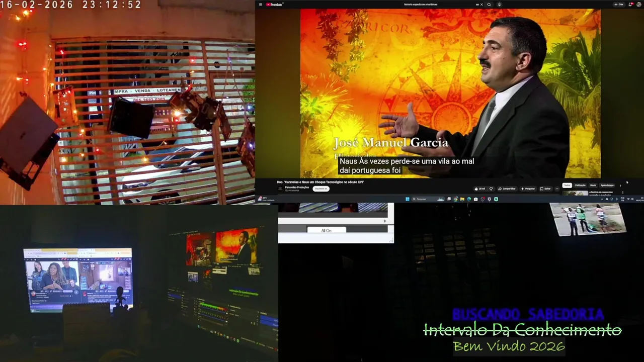The image size is (644, 362).
Task: Open YouTube notifications bell
Action: tap(631, 5)
